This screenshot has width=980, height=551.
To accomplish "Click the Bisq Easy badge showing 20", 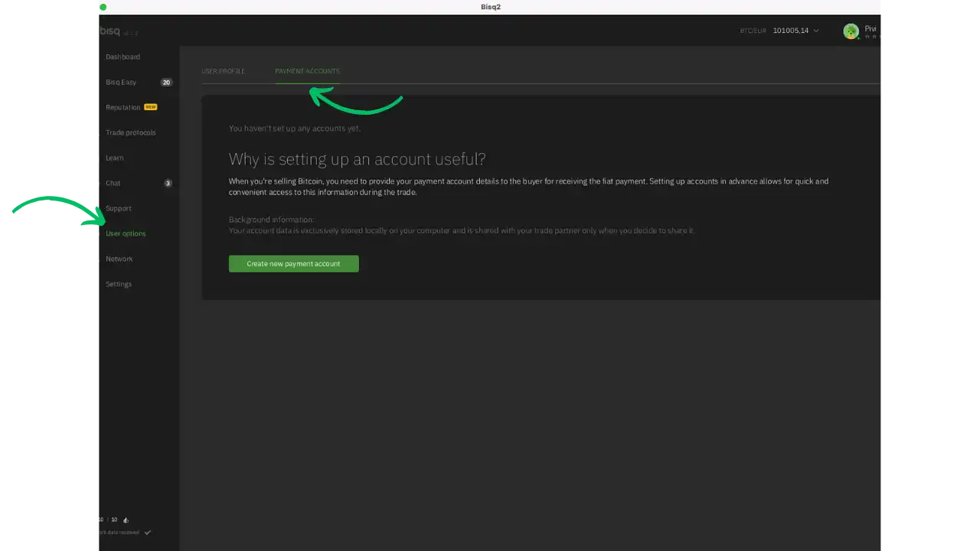I will pyautogui.click(x=166, y=83).
